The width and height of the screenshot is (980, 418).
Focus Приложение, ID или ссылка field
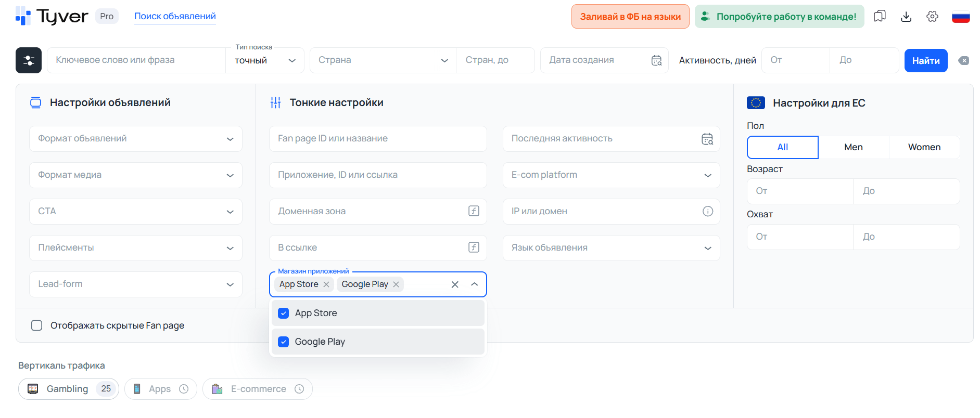click(x=378, y=175)
